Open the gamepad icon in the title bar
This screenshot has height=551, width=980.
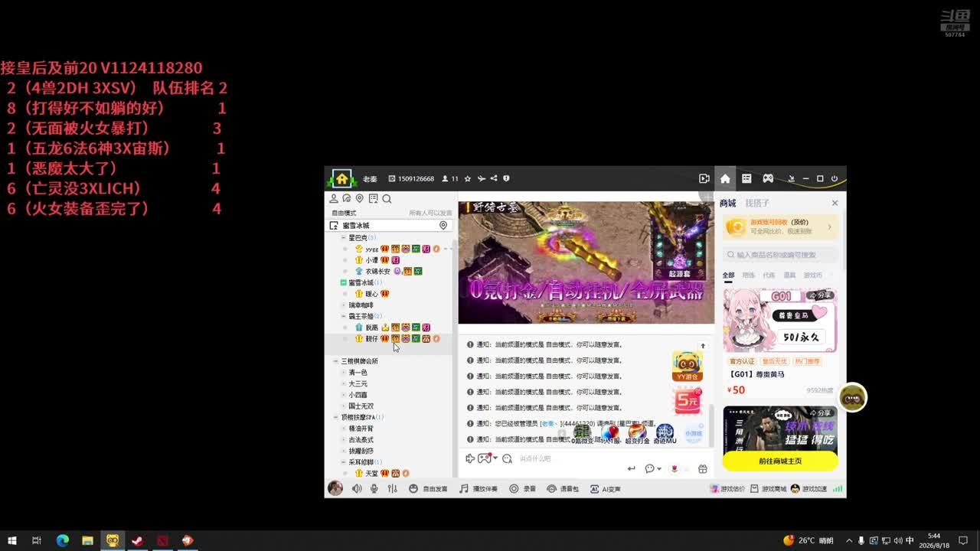pos(768,179)
